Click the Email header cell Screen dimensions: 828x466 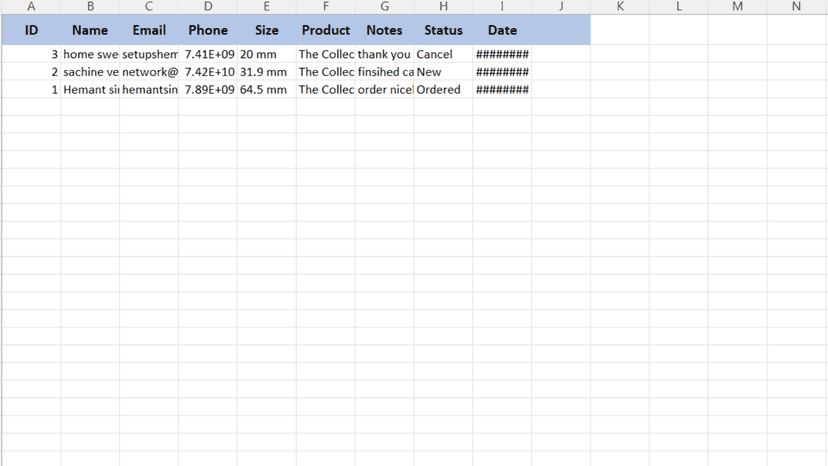pos(149,30)
